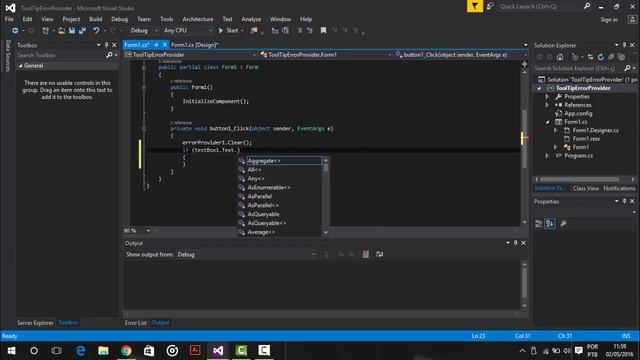
Task: Open the button1_Click member dropdown
Action: 461,55
